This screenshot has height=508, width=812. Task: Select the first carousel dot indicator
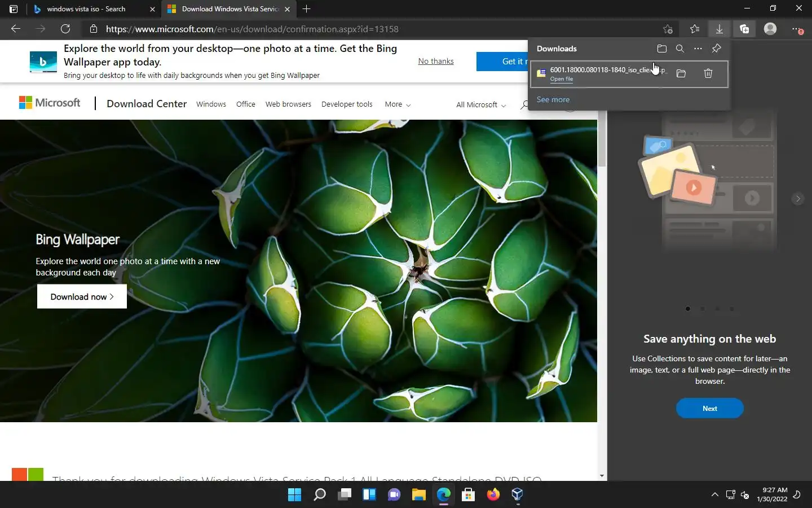click(688, 309)
